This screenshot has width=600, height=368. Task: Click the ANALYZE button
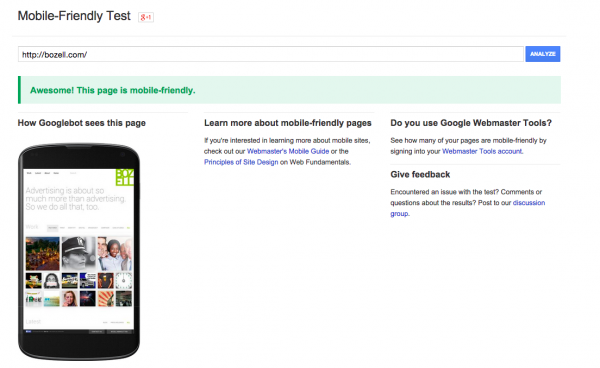click(543, 54)
